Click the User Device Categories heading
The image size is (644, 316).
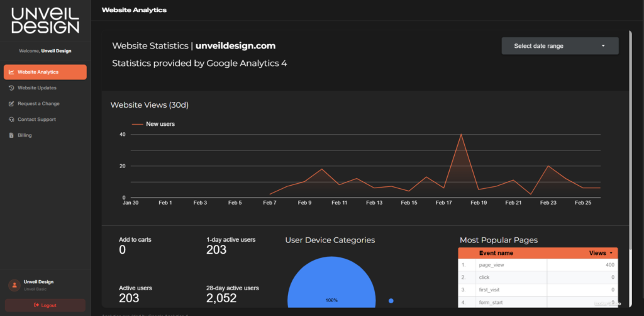point(330,240)
